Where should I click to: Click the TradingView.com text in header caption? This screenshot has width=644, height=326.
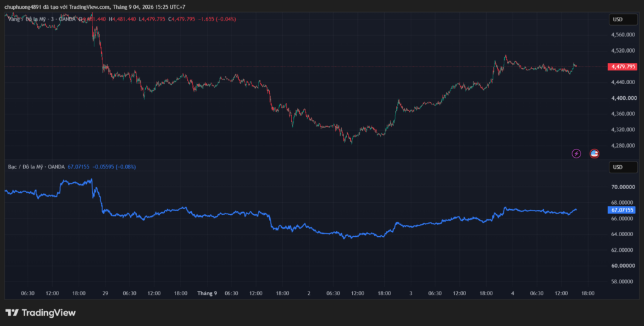pos(89,7)
